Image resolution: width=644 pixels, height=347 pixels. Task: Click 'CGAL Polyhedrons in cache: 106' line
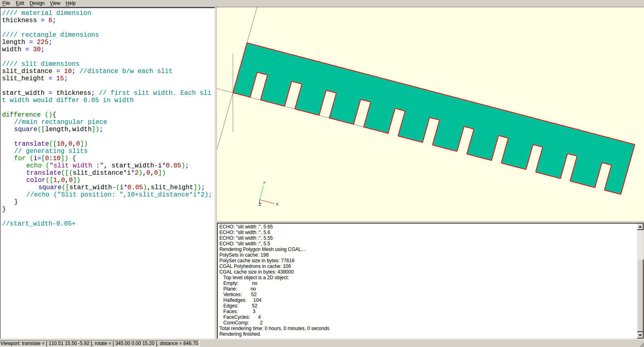point(255,266)
